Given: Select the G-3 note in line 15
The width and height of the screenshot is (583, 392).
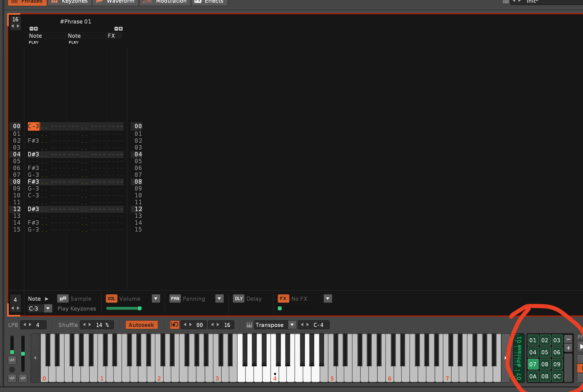Looking at the screenshot, I should pyautogui.click(x=33, y=230).
